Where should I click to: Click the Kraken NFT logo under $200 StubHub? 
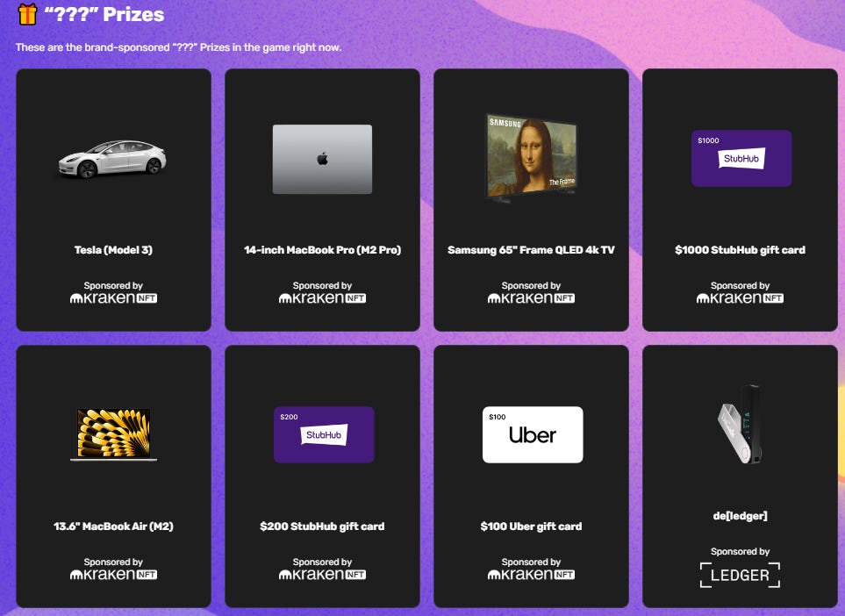[x=322, y=575]
